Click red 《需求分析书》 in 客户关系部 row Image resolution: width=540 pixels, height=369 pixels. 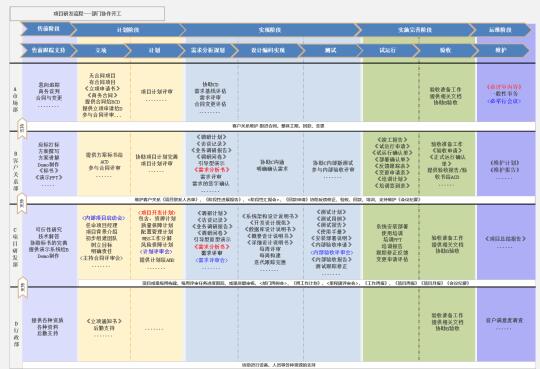point(211,170)
